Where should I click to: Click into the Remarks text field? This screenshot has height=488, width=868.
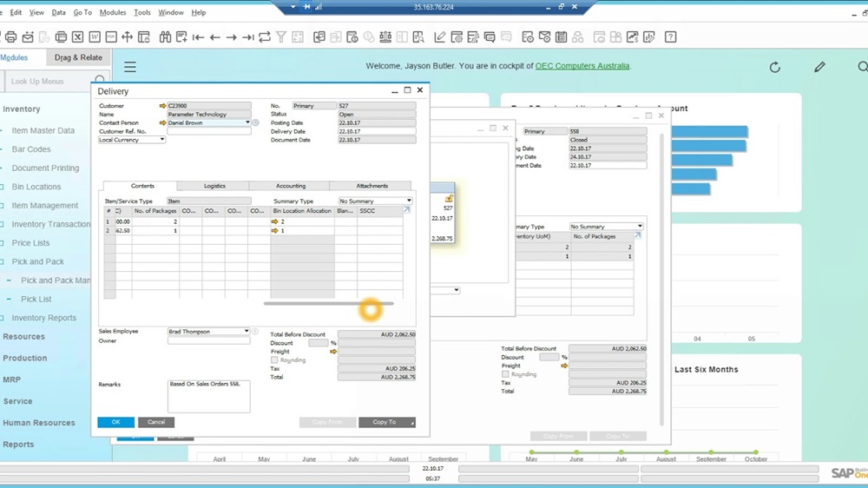point(208,396)
